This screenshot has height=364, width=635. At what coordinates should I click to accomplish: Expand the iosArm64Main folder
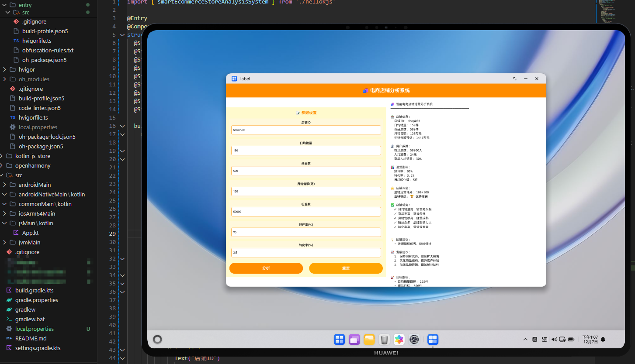[5, 213]
